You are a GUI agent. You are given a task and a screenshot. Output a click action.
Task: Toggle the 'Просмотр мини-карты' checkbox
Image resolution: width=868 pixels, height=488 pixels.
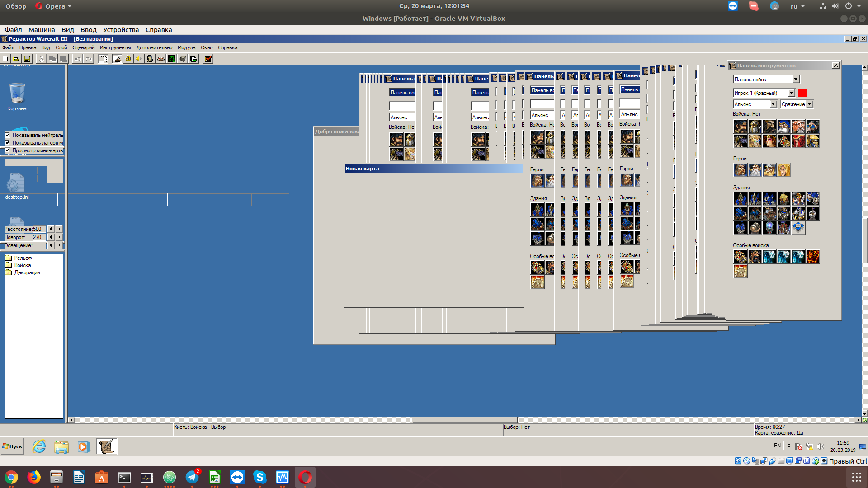tap(8, 150)
